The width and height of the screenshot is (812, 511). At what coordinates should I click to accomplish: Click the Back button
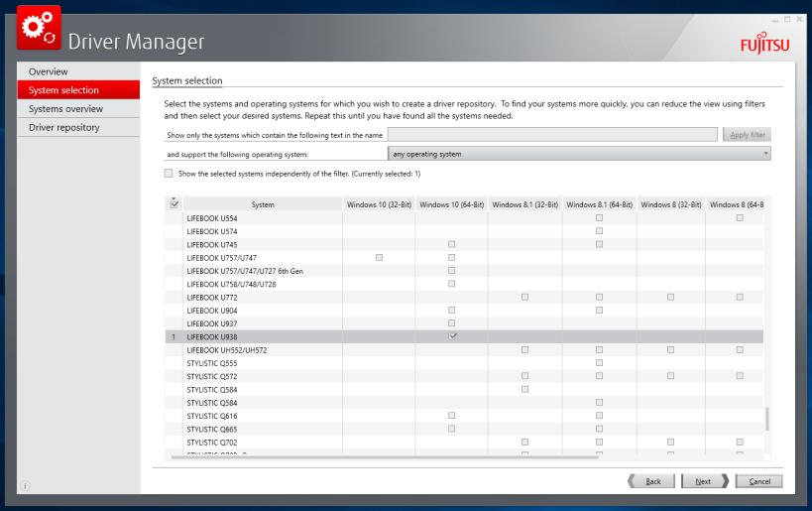click(651, 481)
